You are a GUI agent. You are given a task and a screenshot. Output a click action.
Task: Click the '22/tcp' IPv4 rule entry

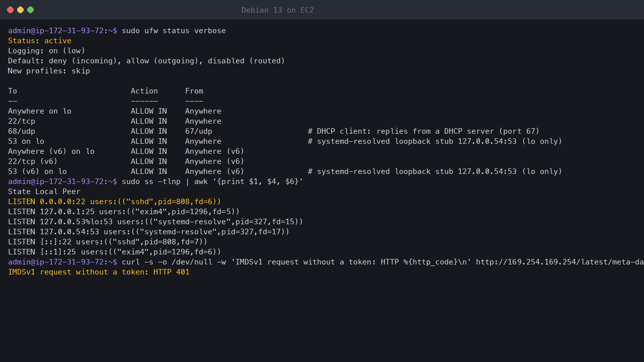(22, 121)
